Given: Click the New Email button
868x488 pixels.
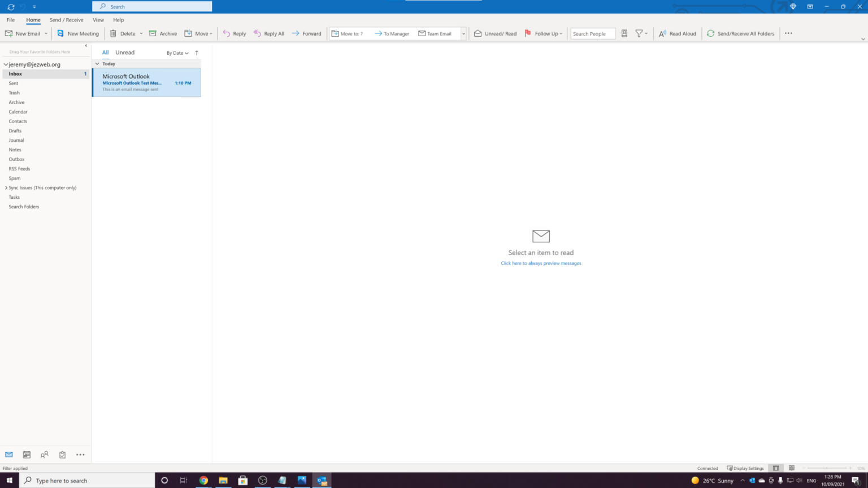Looking at the screenshot, I should point(23,33).
